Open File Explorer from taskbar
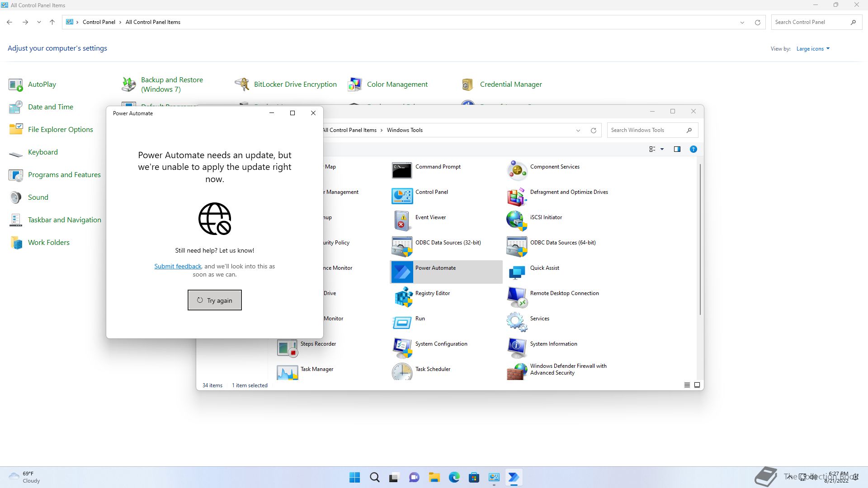Viewport: 868px width, 488px height. pyautogui.click(x=434, y=477)
